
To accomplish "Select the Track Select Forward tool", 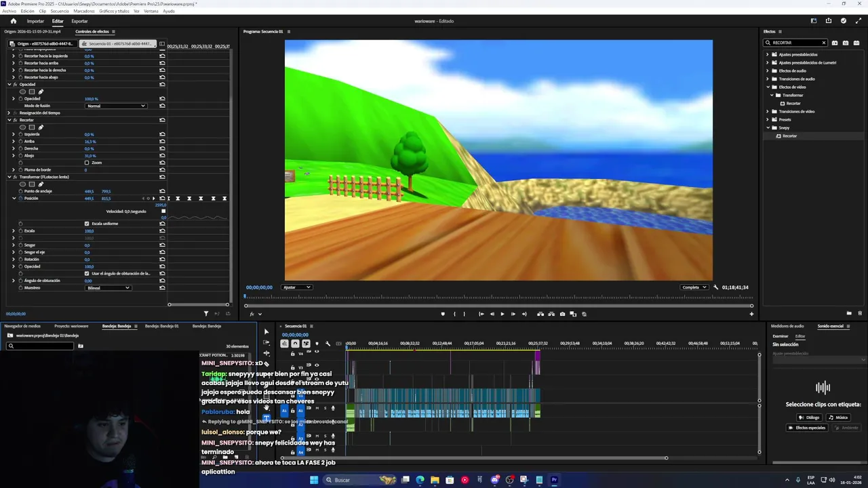I will (x=266, y=343).
